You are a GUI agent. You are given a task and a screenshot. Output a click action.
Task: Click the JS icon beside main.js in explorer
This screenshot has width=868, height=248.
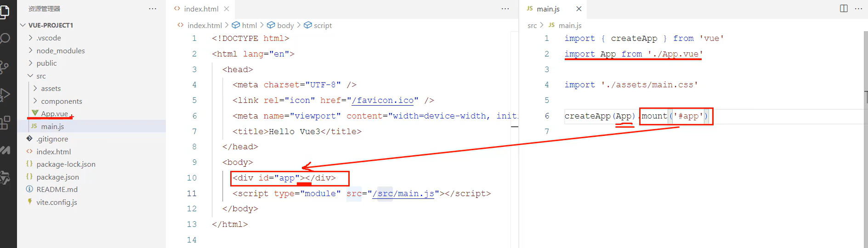[34, 126]
